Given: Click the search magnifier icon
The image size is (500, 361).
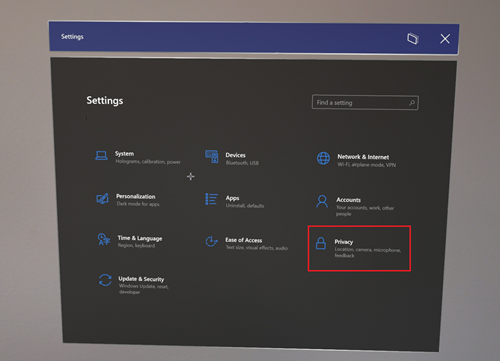Looking at the screenshot, I should (412, 103).
